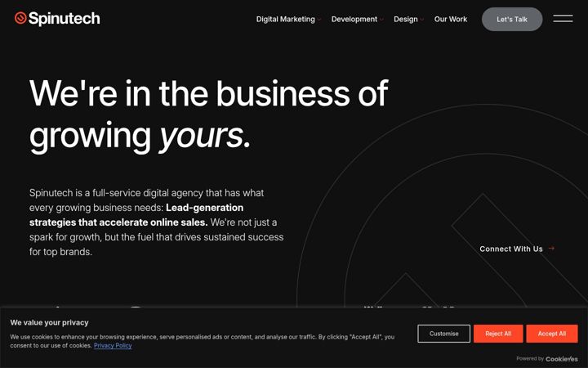The height and width of the screenshot is (368, 588).
Task: Click the "We're in the business of" headline
Action: click(x=208, y=93)
